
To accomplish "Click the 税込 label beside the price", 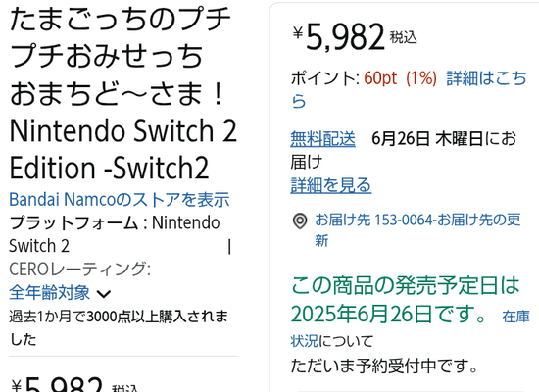I will point(403,37).
